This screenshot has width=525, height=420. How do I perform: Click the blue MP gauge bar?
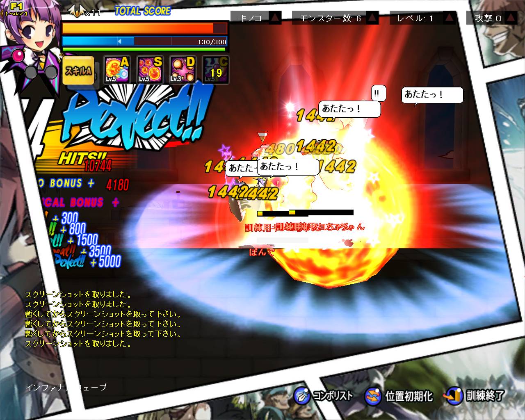point(144,41)
